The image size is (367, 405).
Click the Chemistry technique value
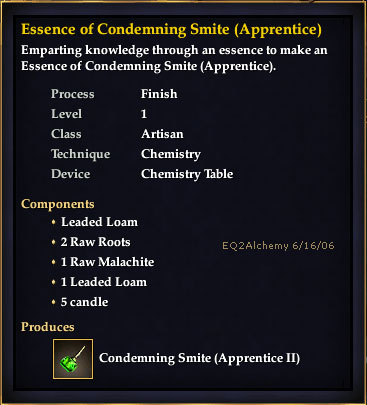(x=171, y=154)
